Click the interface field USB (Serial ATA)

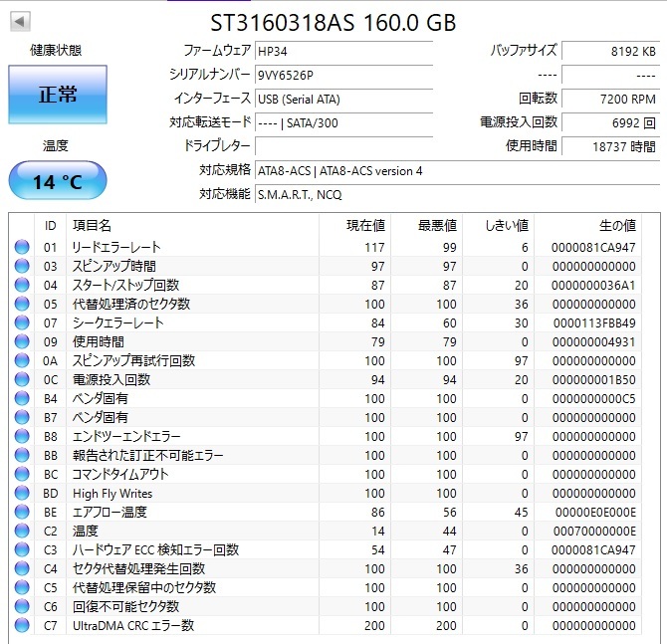343,100
